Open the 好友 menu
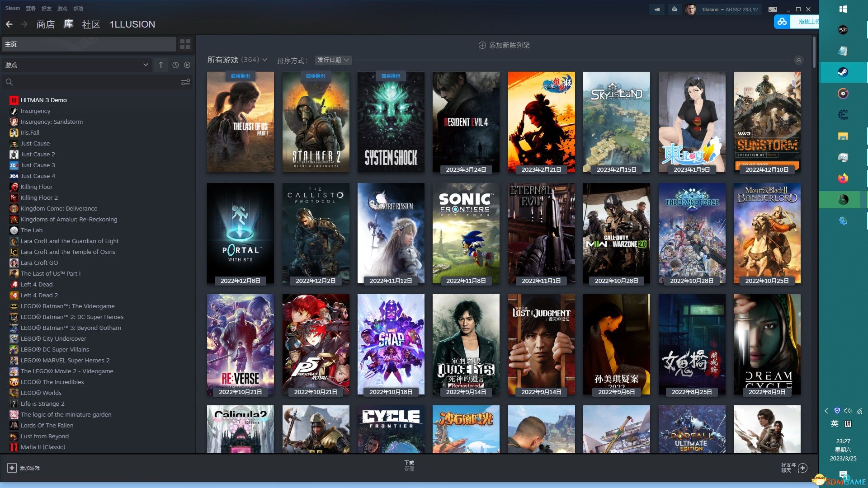Viewport: 868px width, 488px height. pos(47,9)
